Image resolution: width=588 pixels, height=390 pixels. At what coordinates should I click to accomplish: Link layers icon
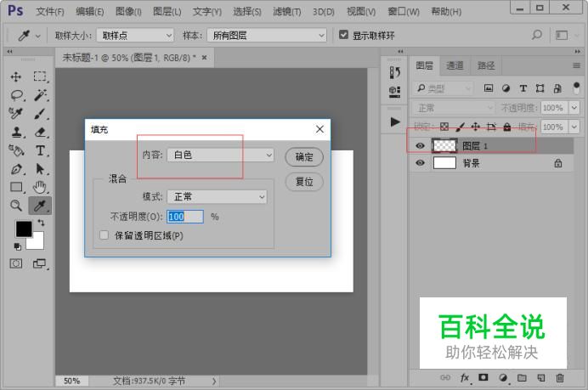[445, 377]
